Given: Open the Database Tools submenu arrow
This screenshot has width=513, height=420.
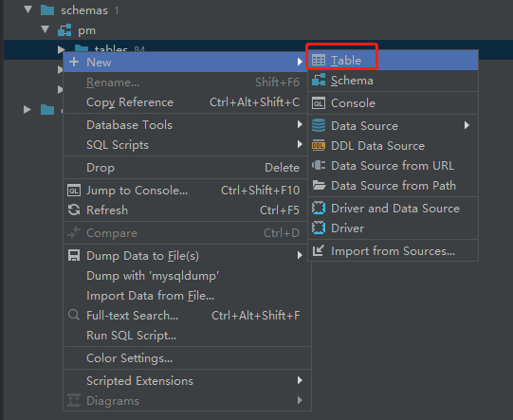Looking at the screenshot, I should click(x=300, y=124).
